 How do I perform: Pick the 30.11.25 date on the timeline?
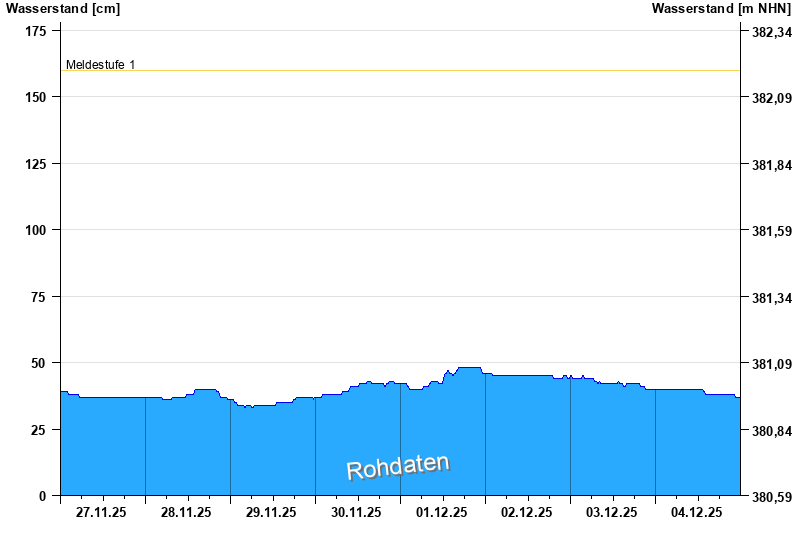pos(357,512)
